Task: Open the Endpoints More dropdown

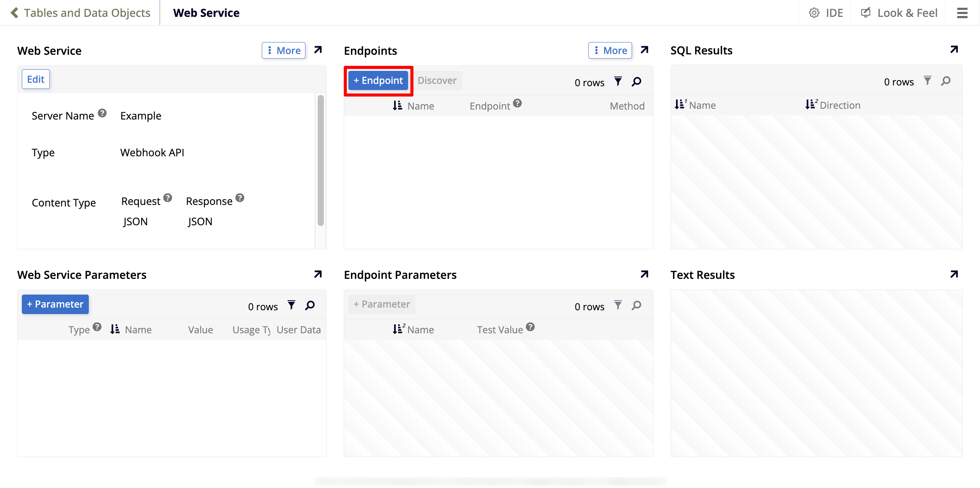Action: pyautogui.click(x=610, y=51)
